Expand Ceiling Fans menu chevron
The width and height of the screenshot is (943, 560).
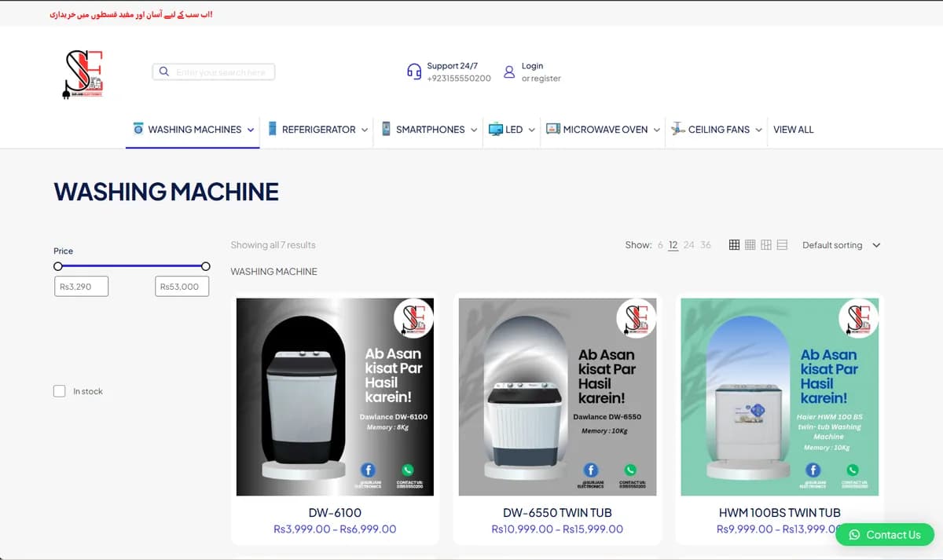(758, 130)
